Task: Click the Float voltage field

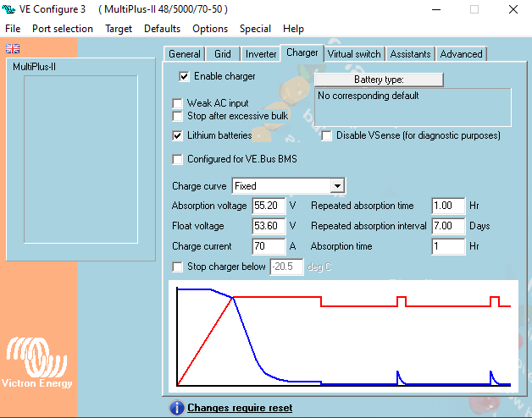Action: click(x=269, y=226)
